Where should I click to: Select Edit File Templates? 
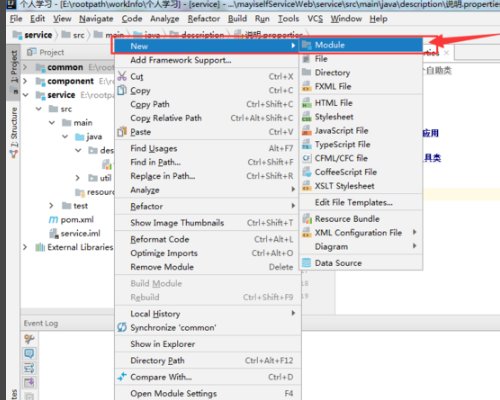[361, 202]
